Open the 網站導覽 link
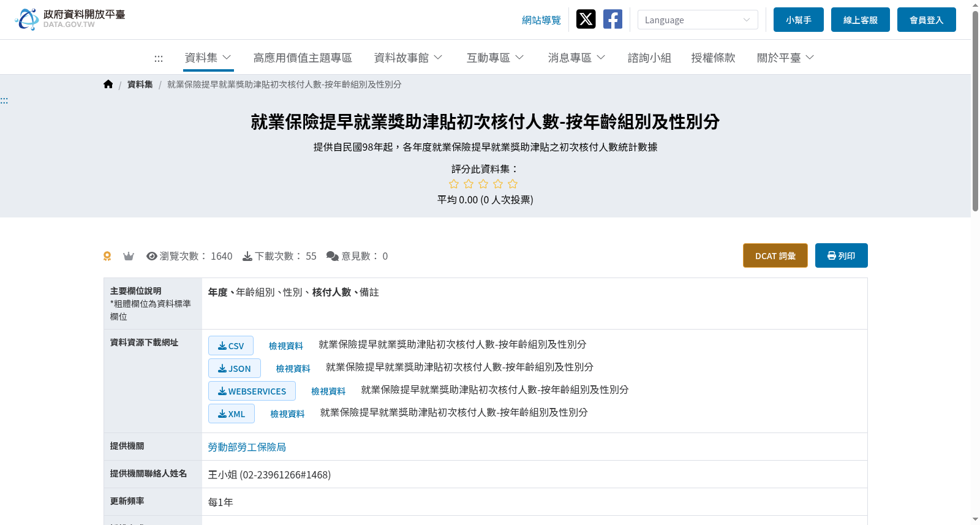The height and width of the screenshot is (525, 980). click(541, 20)
